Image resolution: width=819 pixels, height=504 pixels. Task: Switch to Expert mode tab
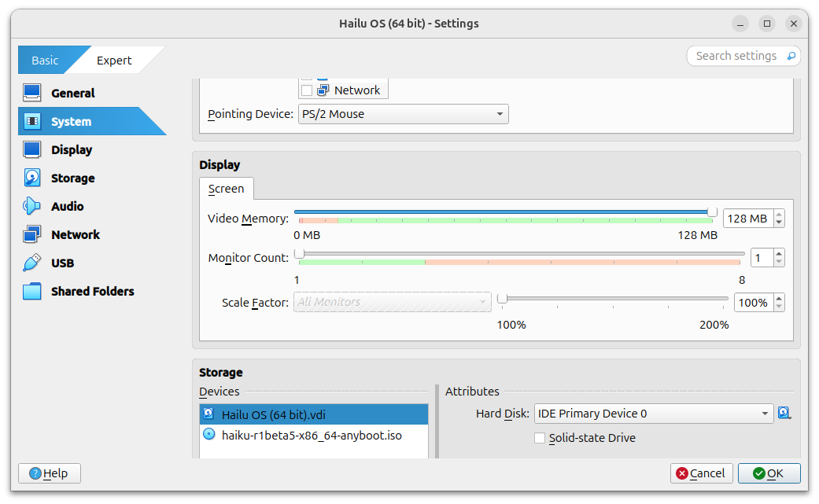(x=114, y=60)
